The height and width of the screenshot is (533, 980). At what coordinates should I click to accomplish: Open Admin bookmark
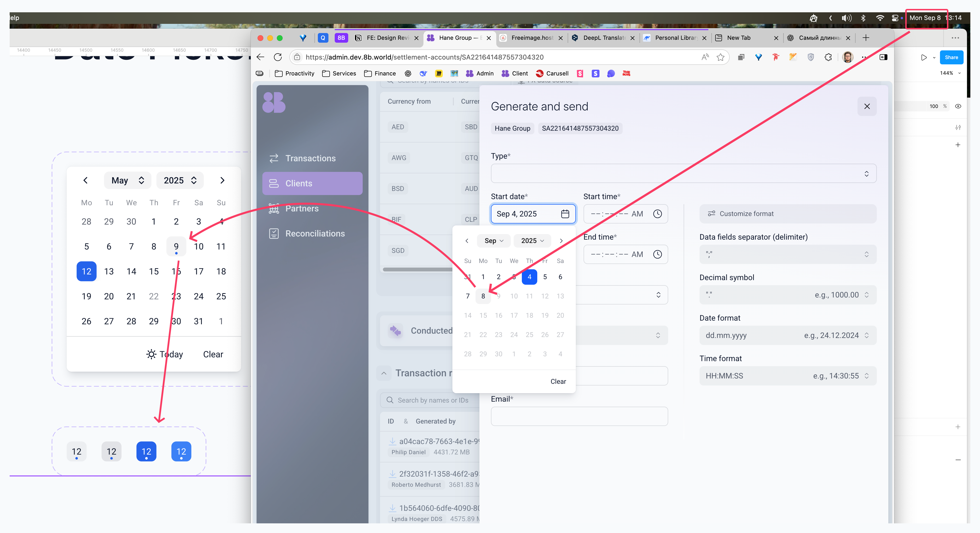tap(480, 74)
